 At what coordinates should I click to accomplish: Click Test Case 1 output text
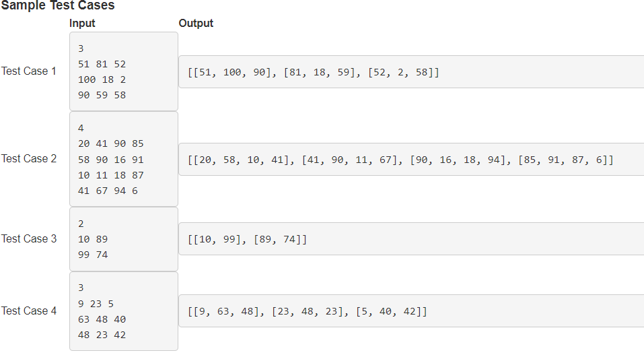(314, 72)
